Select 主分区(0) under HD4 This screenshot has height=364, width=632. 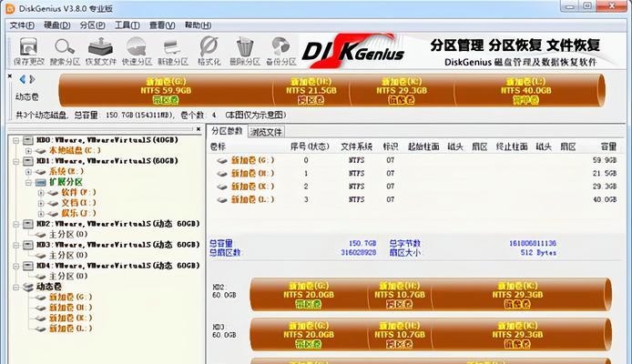click(x=68, y=277)
